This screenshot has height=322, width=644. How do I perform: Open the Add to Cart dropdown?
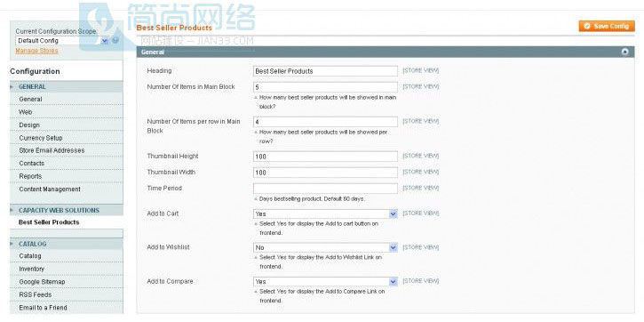[x=325, y=213]
